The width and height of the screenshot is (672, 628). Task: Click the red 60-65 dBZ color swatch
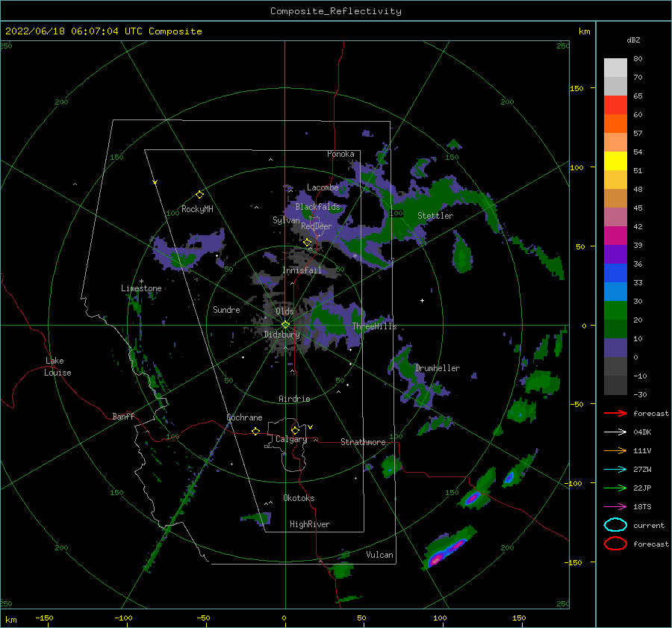[615, 105]
